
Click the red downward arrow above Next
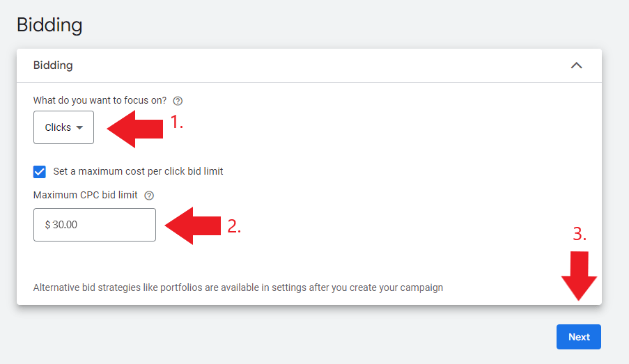(x=579, y=276)
